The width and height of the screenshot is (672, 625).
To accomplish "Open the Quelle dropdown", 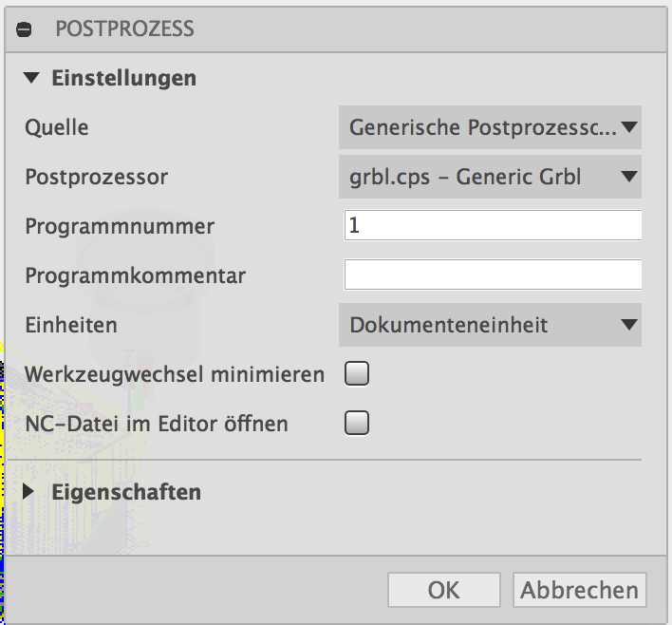I will click(484, 127).
